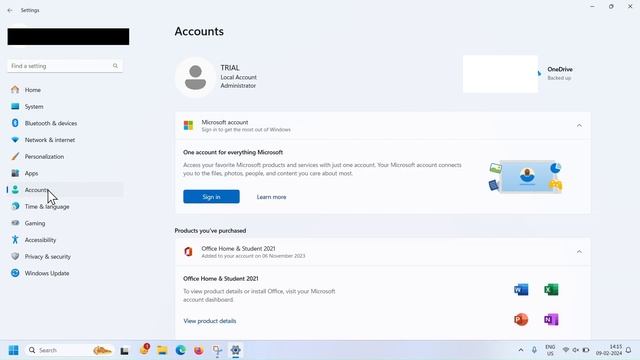
Task: Open the Windows Start menu
Action: [13, 350]
